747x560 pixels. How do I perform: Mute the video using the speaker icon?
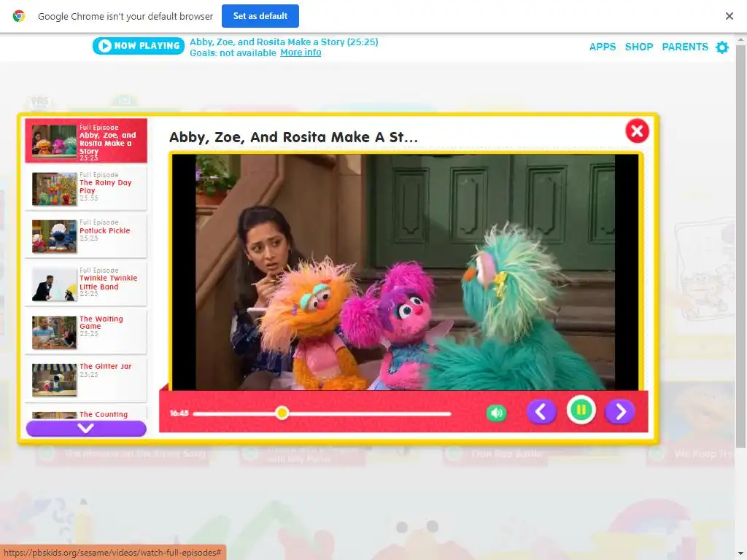(496, 413)
